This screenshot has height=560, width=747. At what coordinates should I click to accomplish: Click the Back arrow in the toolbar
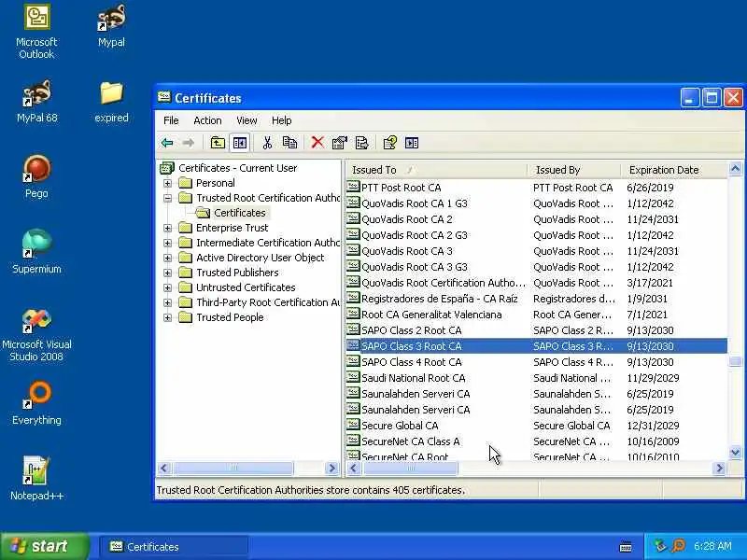(x=167, y=143)
